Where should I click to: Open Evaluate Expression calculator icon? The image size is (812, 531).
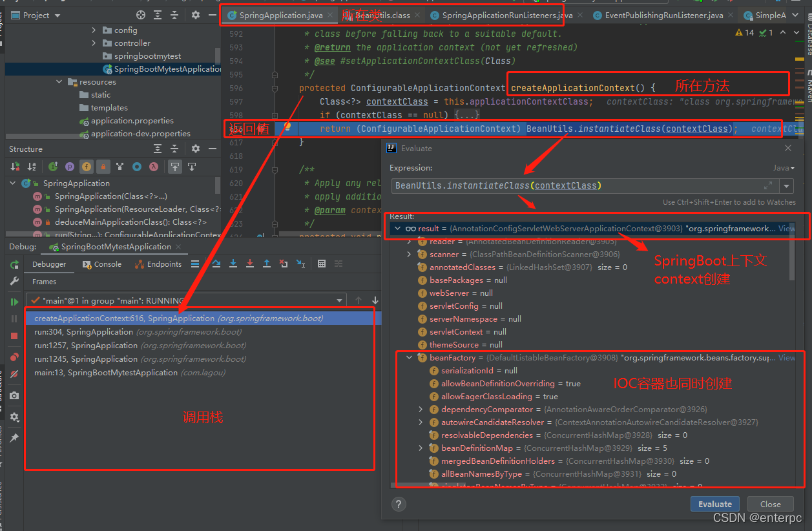click(322, 264)
